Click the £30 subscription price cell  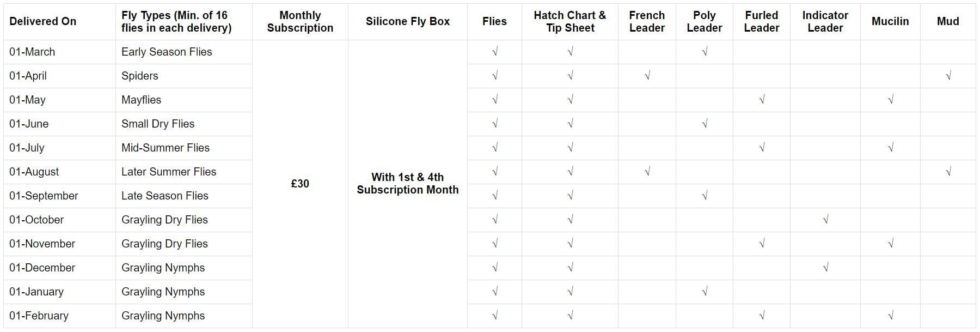point(300,184)
